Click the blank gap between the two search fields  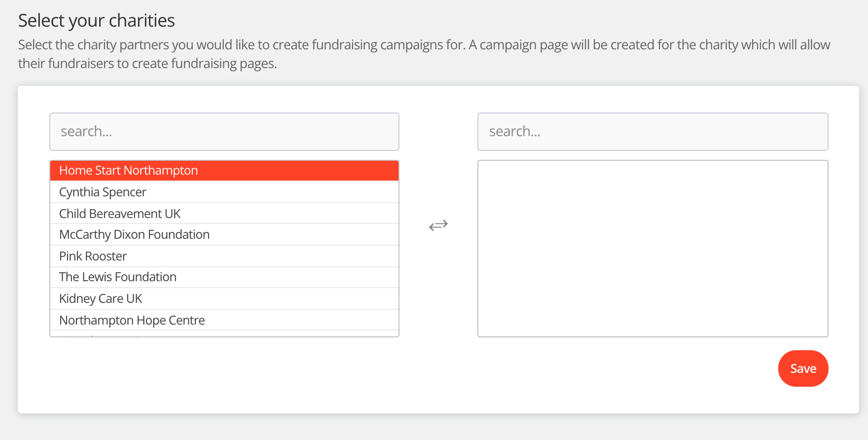point(438,132)
